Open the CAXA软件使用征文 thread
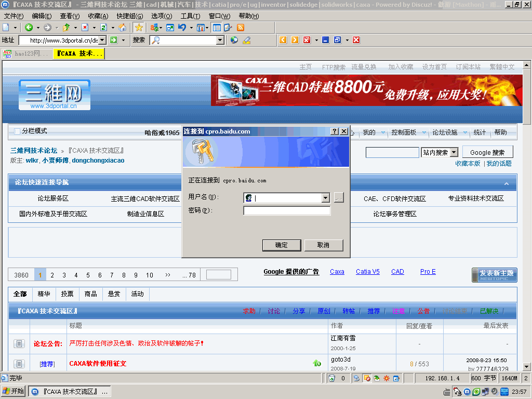This screenshot has height=399, width=532. click(x=98, y=363)
